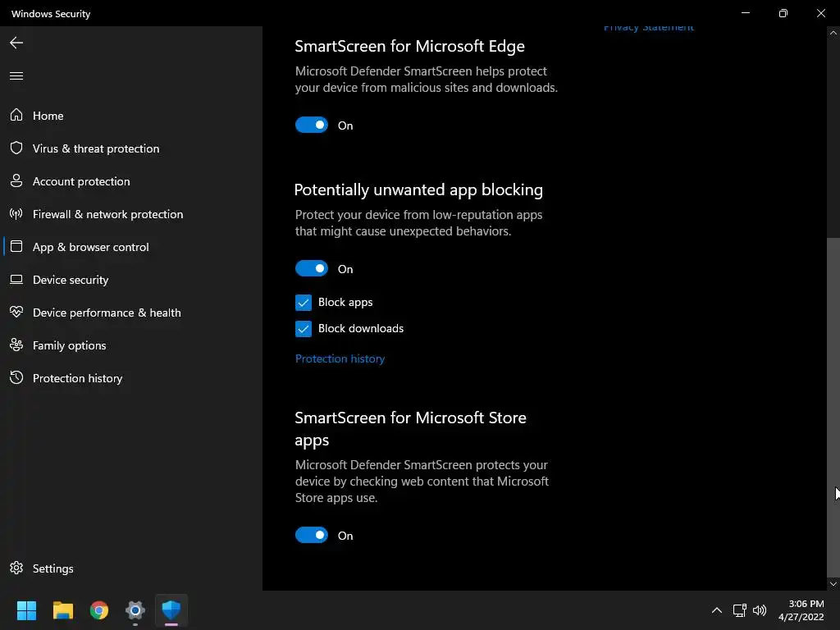Click the Family options icon
The height and width of the screenshot is (630, 840).
pyautogui.click(x=16, y=345)
